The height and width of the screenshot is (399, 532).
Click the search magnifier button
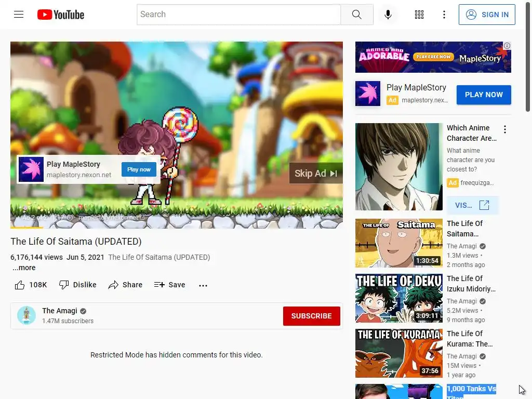[x=356, y=14]
